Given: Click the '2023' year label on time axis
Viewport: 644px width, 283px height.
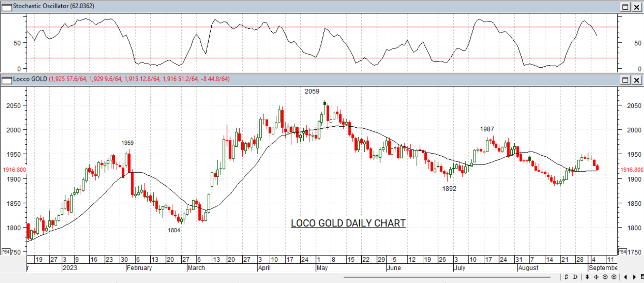Looking at the screenshot, I should (70, 268).
